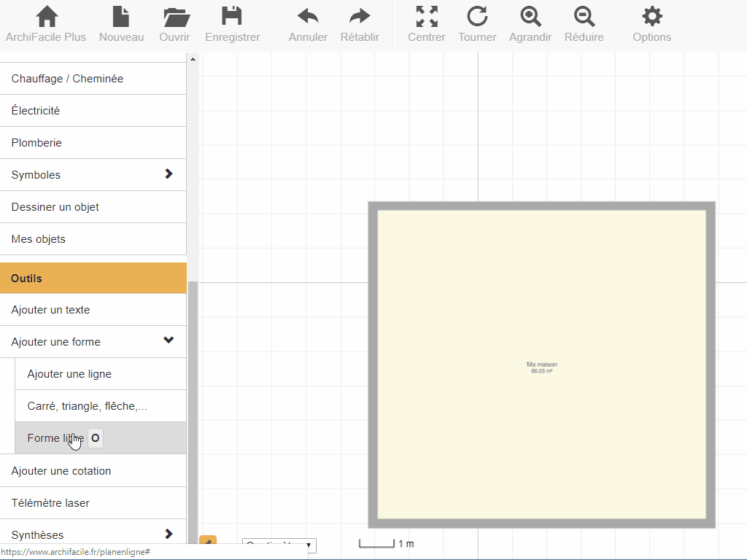The height and width of the screenshot is (560, 747).
Task: Redo the action with Rétablir
Action: (360, 17)
